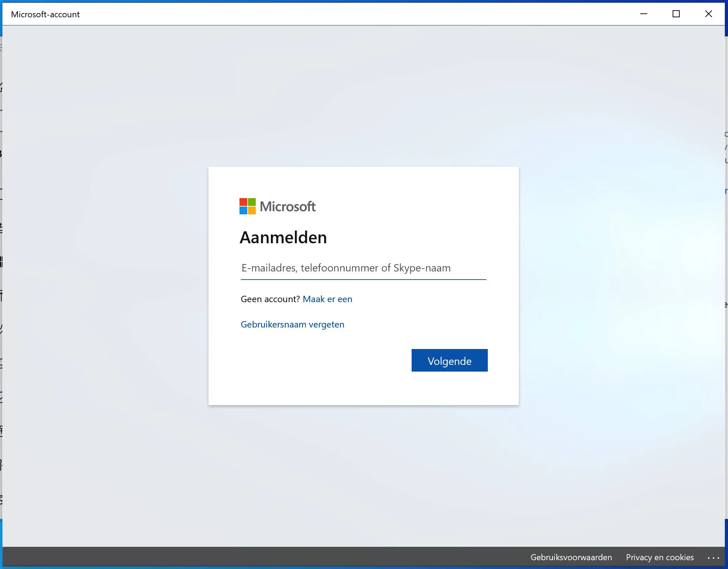Maximize the Microsoft-account window

pyautogui.click(x=676, y=14)
